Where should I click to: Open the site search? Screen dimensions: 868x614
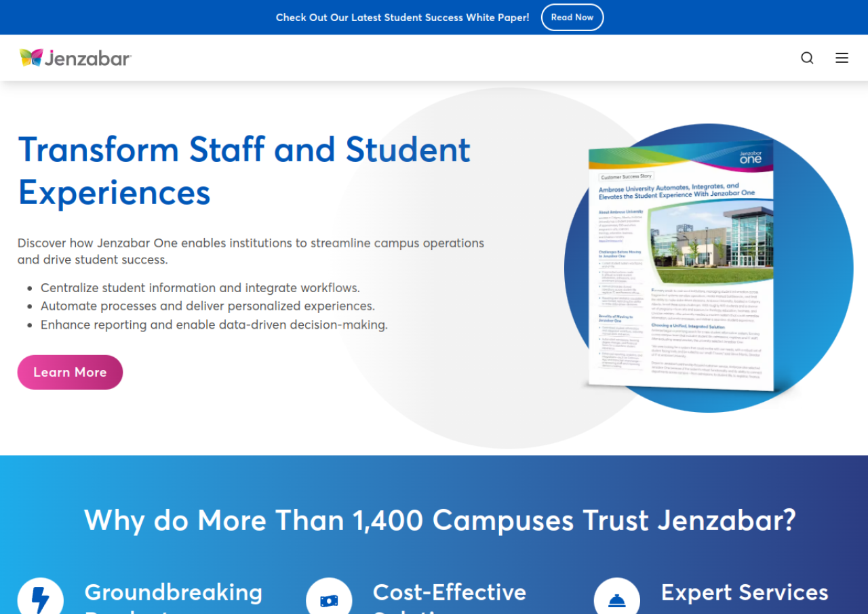click(x=807, y=58)
